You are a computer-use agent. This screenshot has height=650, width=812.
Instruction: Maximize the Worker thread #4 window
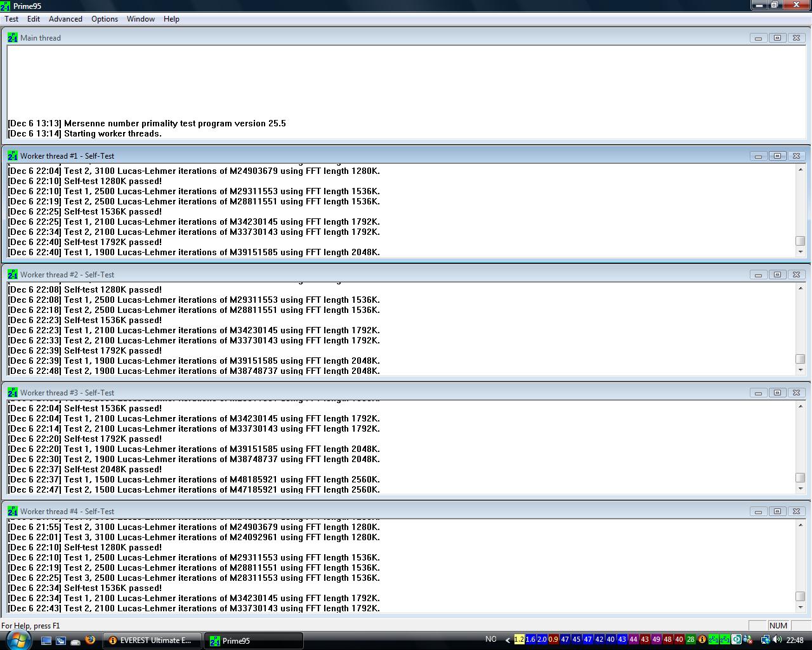(x=777, y=512)
